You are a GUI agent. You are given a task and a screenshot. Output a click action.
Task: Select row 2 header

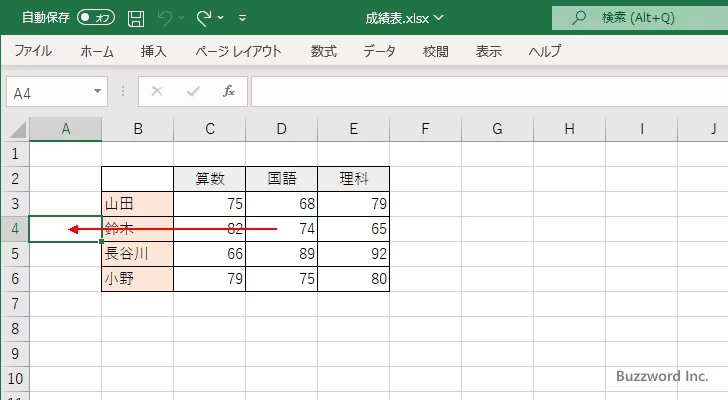click(15, 179)
